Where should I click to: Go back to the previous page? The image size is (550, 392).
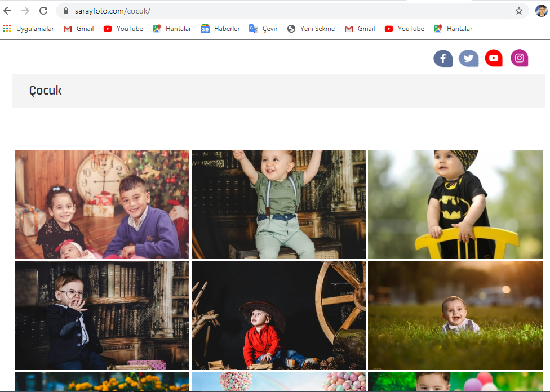pyautogui.click(x=7, y=11)
